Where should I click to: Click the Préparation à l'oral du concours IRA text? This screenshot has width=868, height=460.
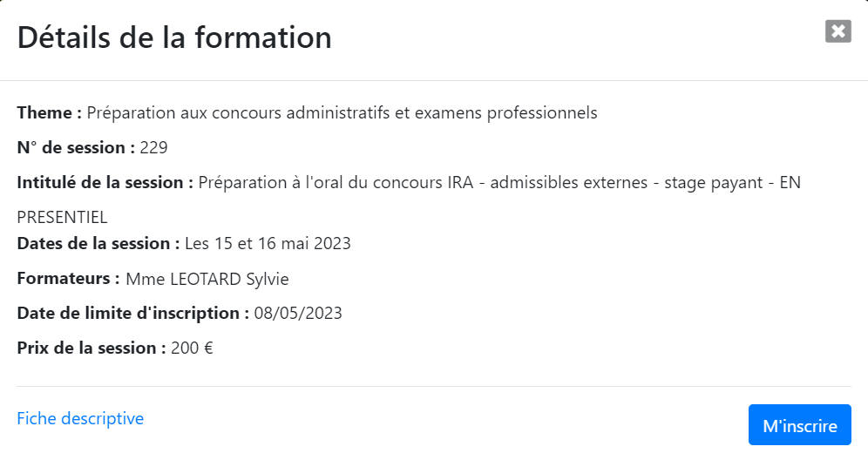tap(336, 183)
